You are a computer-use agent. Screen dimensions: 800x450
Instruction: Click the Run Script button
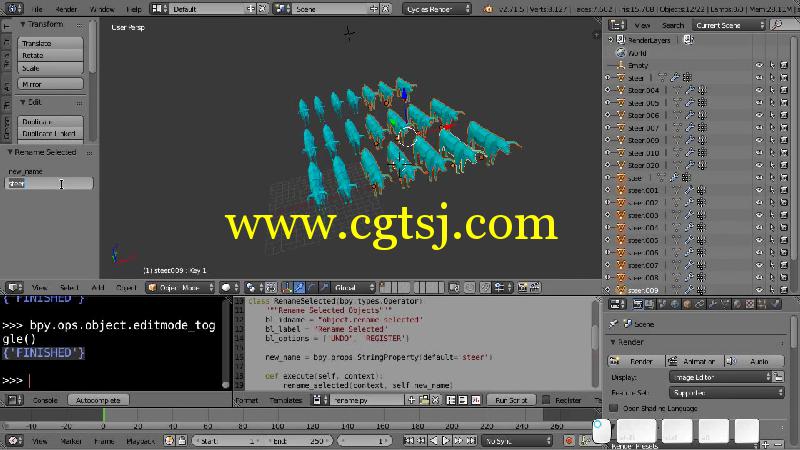click(511, 401)
